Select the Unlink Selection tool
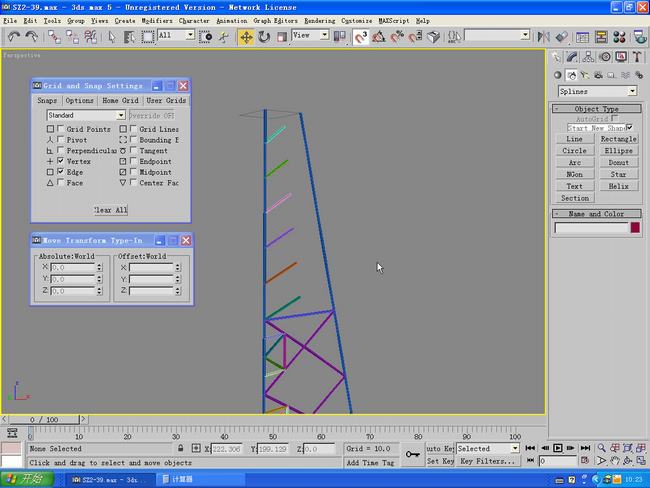 [x=72, y=37]
